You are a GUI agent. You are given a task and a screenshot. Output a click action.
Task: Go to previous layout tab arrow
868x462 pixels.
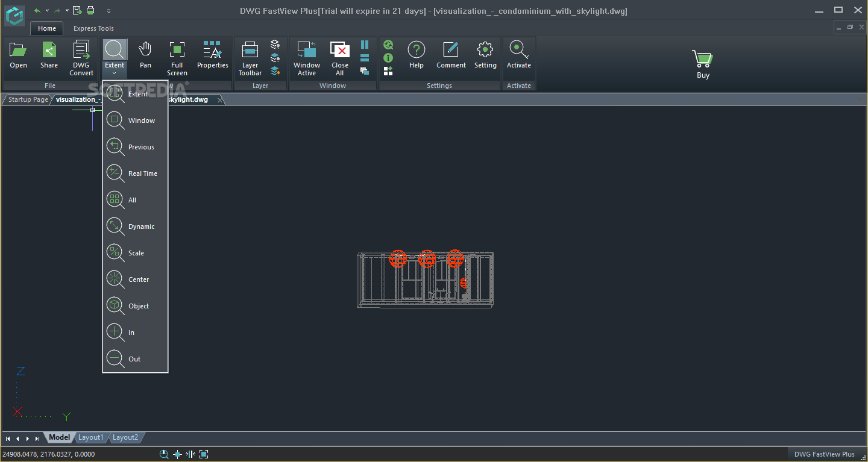[x=17, y=439]
